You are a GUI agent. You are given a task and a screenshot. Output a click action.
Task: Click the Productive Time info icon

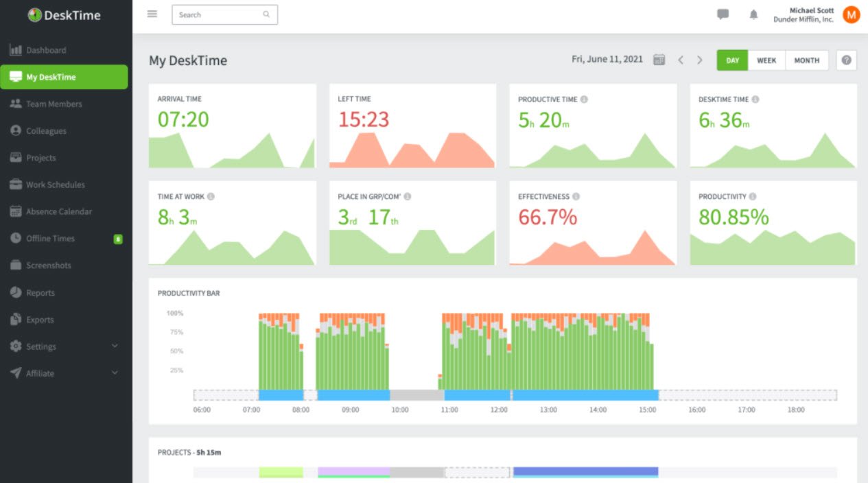[x=584, y=99]
